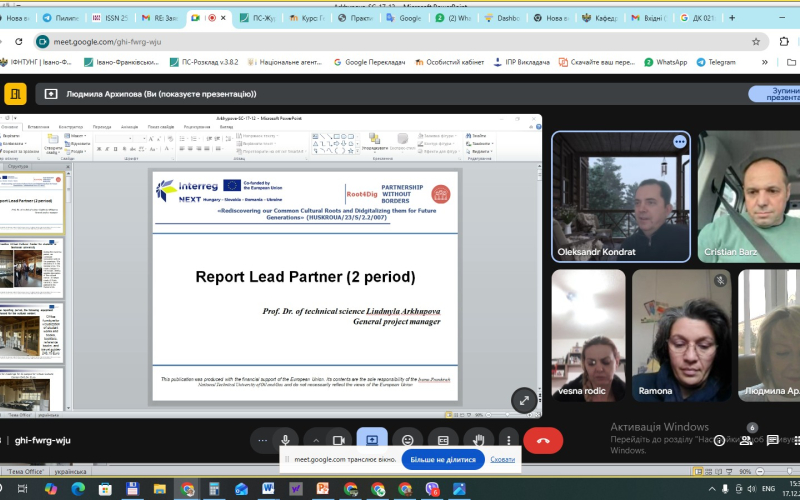Toggle captions in the call bar
The width and height of the screenshot is (800, 500).
(443, 440)
